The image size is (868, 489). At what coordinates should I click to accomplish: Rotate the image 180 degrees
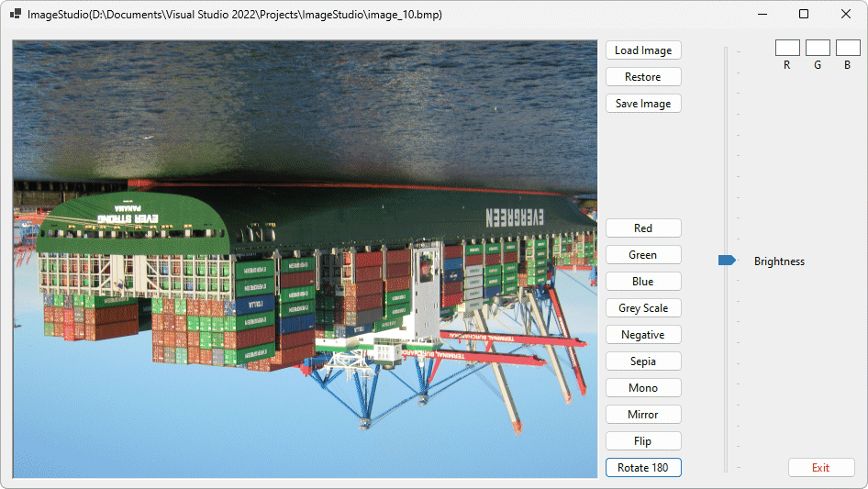pyautogui.click(x=643, y=467)
